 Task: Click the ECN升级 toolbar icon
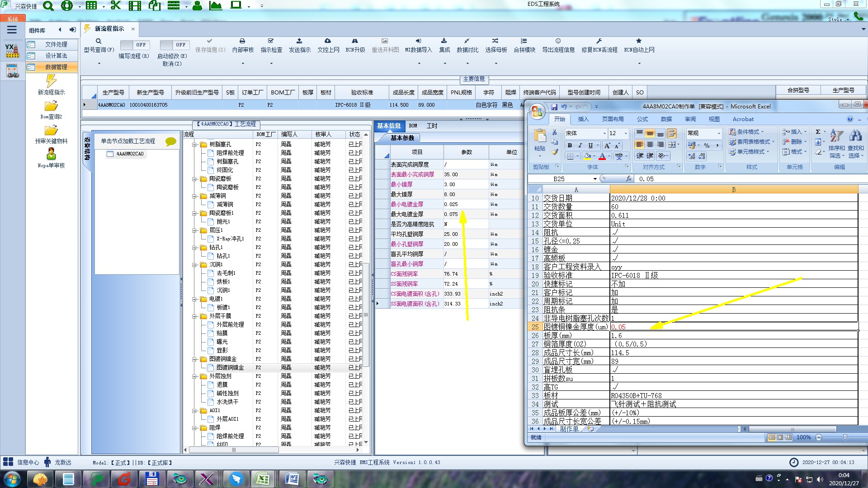(355, 41)
